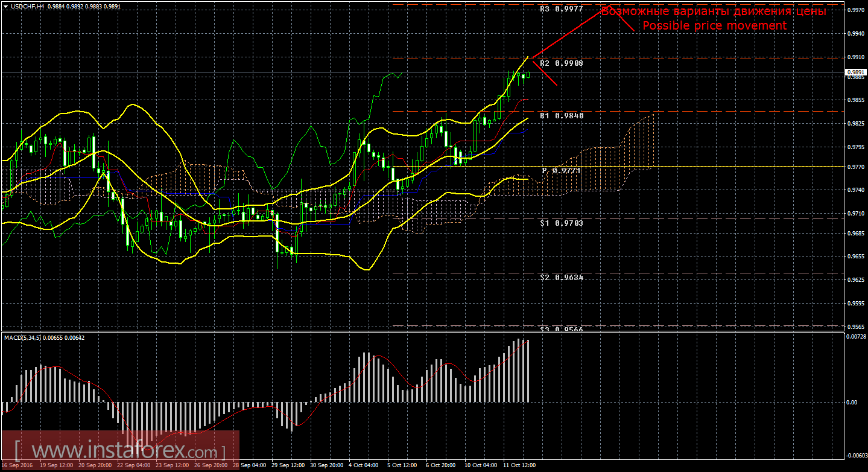The image size is (868, 472).
Task: Select the S2 0.9634 support label
Action: [x=561, y=277]
